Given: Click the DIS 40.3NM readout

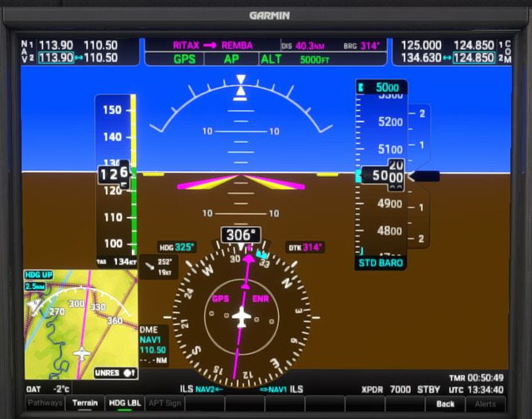Looking at the screenshot, I should pos(302,46).
